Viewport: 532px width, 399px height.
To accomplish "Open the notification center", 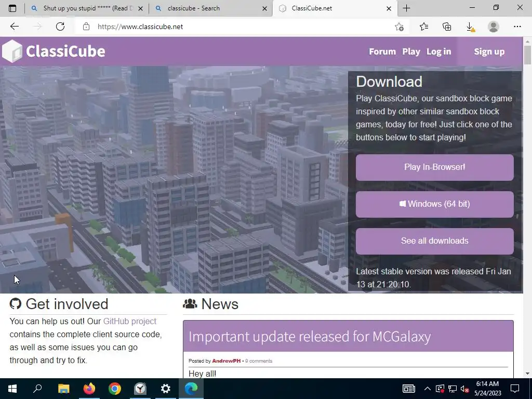I will click(515, 389).
